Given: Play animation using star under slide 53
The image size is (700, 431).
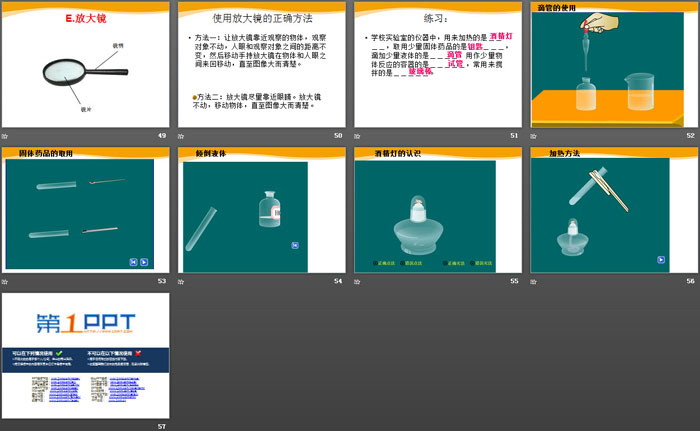Looking at the screenshot, I should [x=5, y=282].
